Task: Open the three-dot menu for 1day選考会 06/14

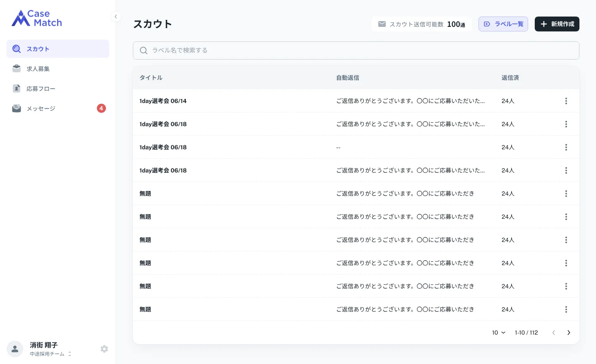Action: [x=566, y=101]
